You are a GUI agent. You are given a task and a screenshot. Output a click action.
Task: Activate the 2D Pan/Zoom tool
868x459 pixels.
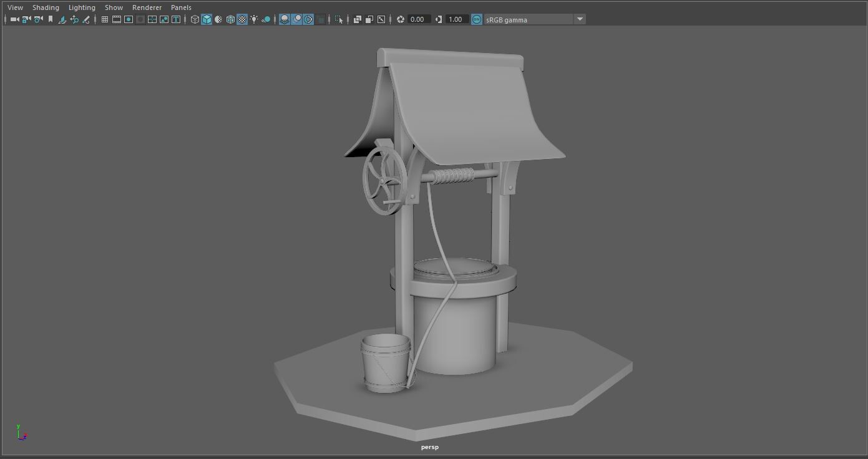[x=74, y=19]
